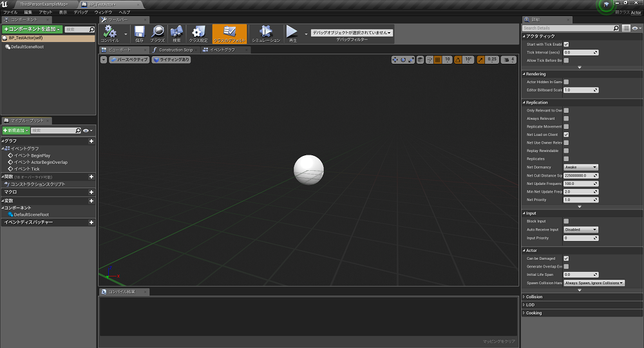
Task: Open Edit (編集) menu
Action: pyautogui.click(x=28, y=12)
